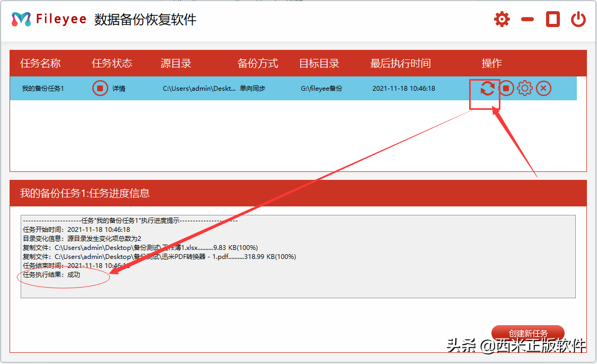Click the 任务名称 column header

[40, 63]
